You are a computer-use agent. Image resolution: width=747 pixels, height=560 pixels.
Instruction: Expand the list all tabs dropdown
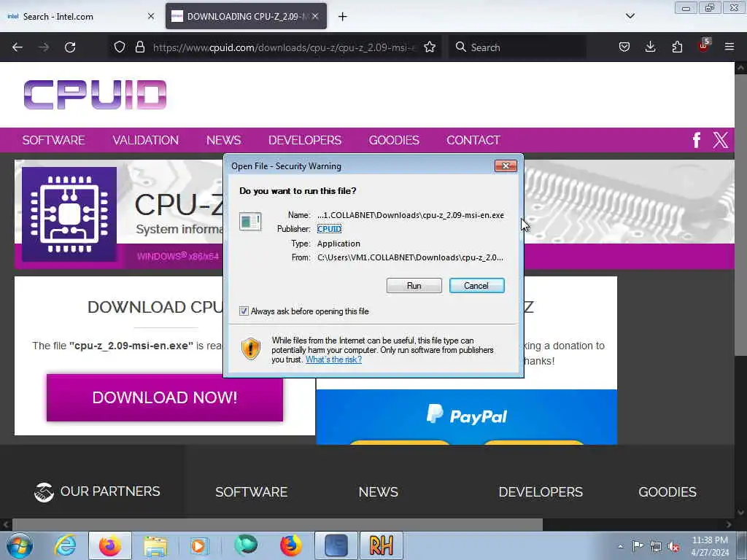630,16
